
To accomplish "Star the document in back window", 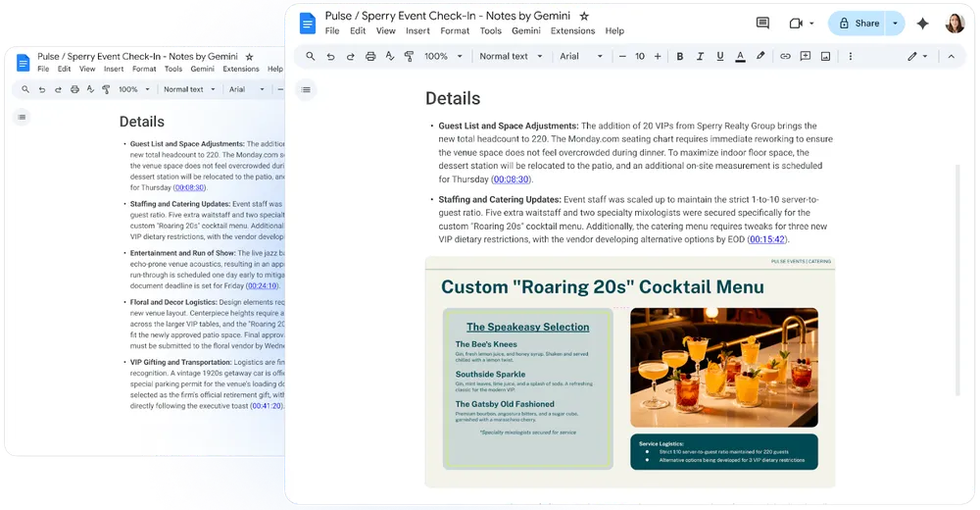I will (249, 57).
